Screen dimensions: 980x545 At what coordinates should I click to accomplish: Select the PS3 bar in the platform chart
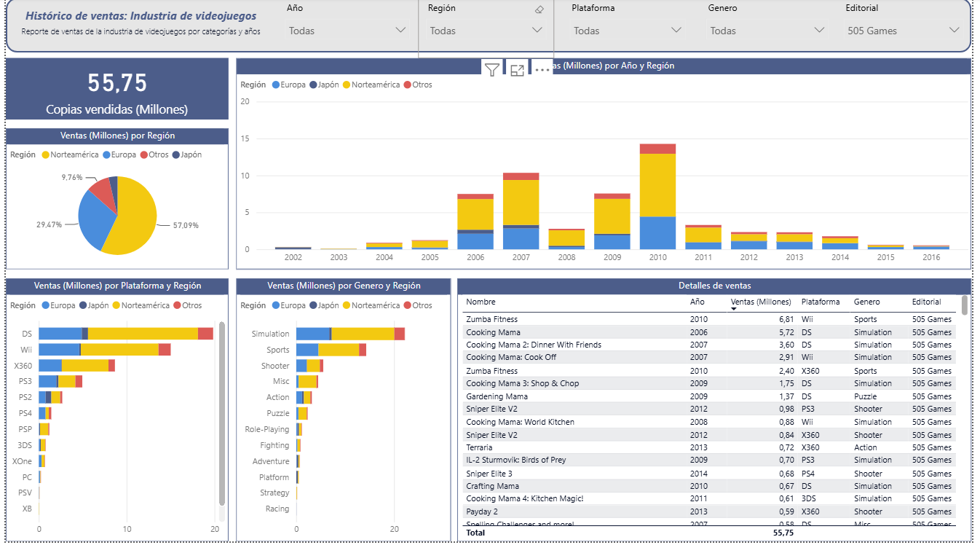[60, 381]
